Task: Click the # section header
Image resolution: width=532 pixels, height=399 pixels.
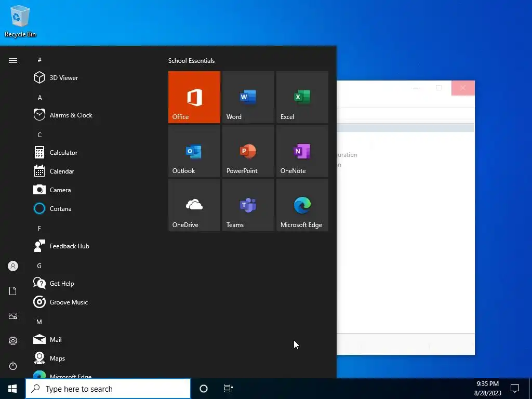Action: click(39, 60)
